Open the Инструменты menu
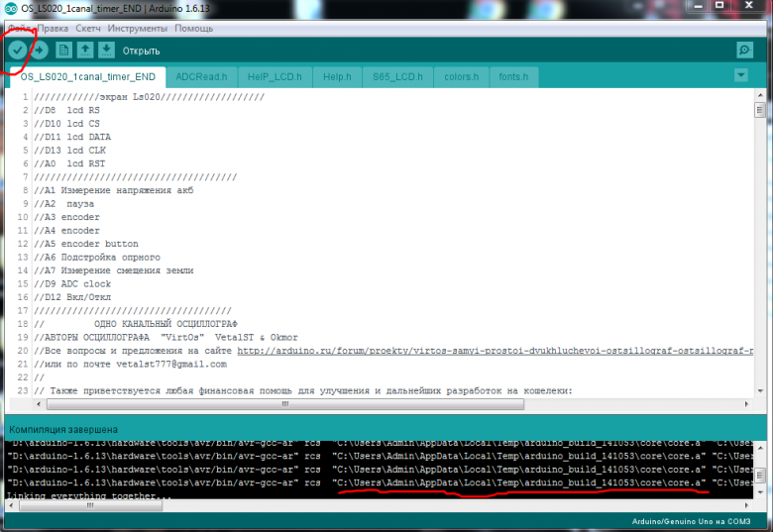 point(138,29)
